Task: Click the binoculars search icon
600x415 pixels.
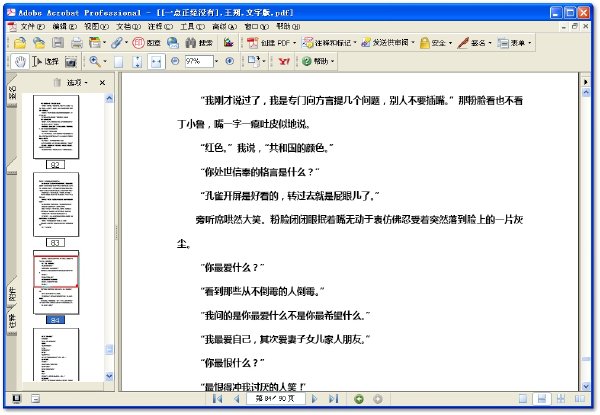Action: click(x=191, y=42)
